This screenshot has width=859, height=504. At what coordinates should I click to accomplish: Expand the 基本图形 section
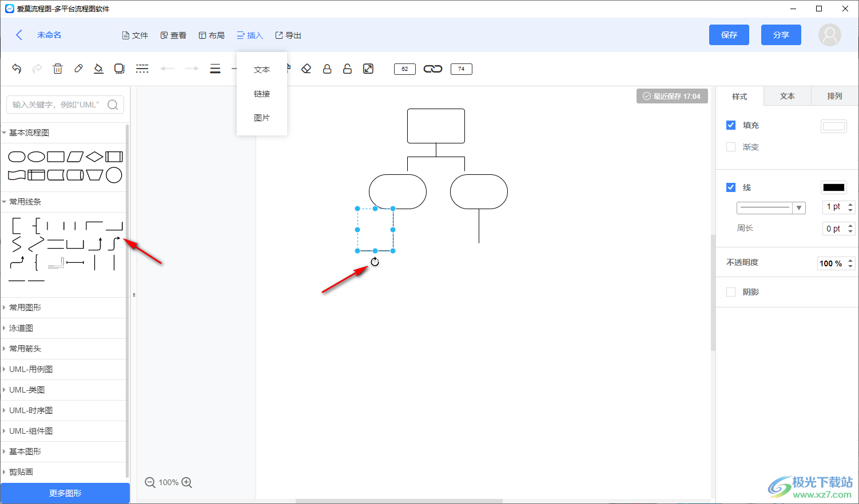63,451
